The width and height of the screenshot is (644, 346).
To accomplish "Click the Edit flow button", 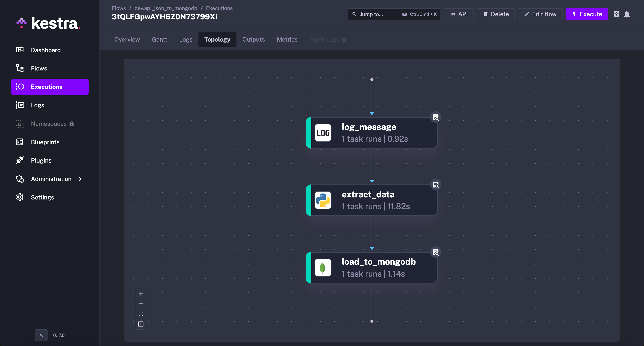I will (540, 14).
